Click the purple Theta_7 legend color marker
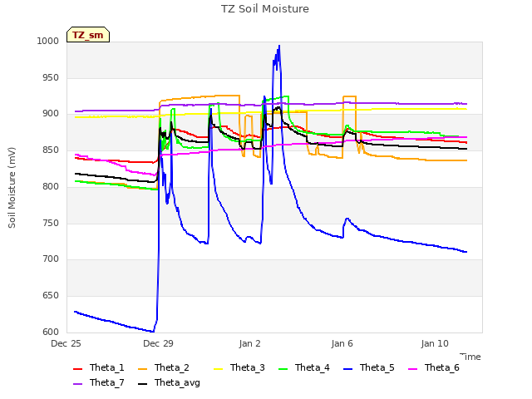The image size is (532, 399). pyautogui.click(x=77, y=384)
